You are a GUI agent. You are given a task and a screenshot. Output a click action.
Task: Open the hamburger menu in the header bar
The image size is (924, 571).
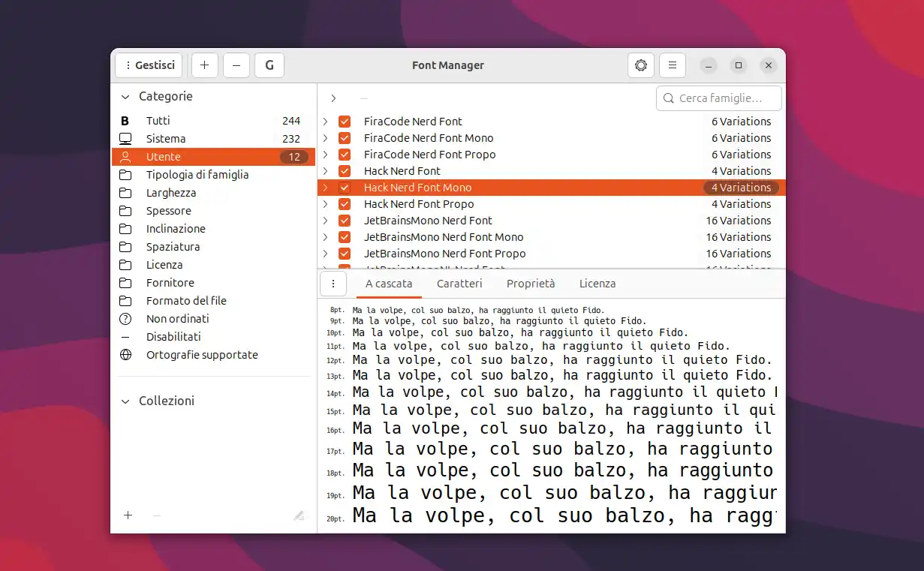(672, 65)
